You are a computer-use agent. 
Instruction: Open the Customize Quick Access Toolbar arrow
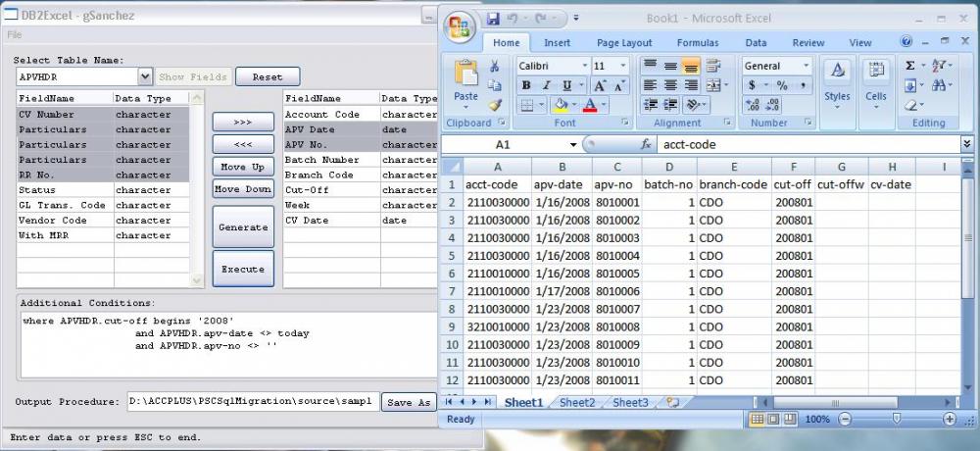click(x=575, y=19)
